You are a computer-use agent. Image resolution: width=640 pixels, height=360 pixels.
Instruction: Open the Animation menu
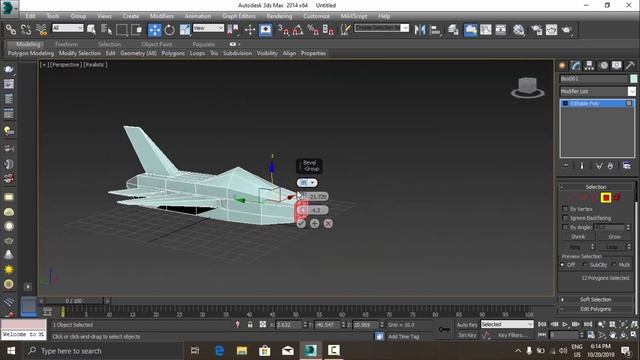pyautogui.click(x=198, y=16)
